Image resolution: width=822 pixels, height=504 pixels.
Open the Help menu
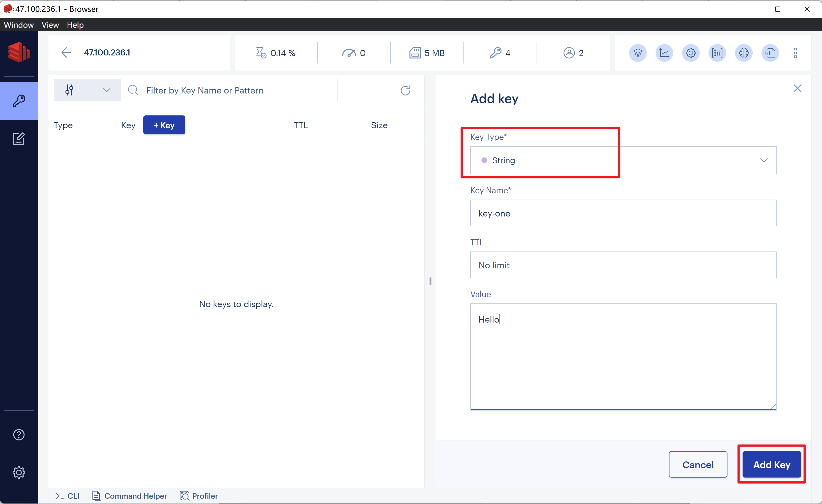75,25
